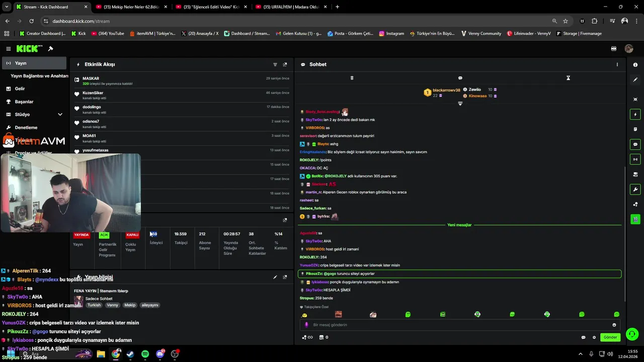Screen dimensions: 644x362
Task: Send the message with the Gönder button
Action: (x=610, y=337)
